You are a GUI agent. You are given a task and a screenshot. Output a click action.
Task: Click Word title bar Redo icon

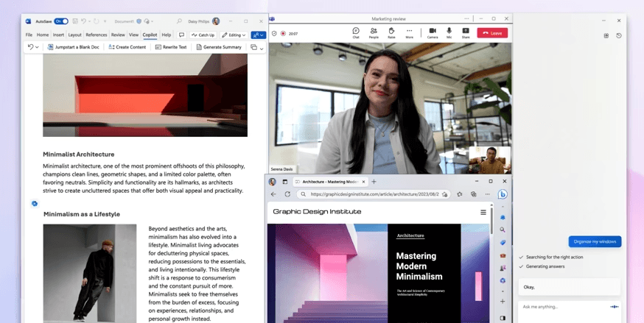click(x=96, y=21)
